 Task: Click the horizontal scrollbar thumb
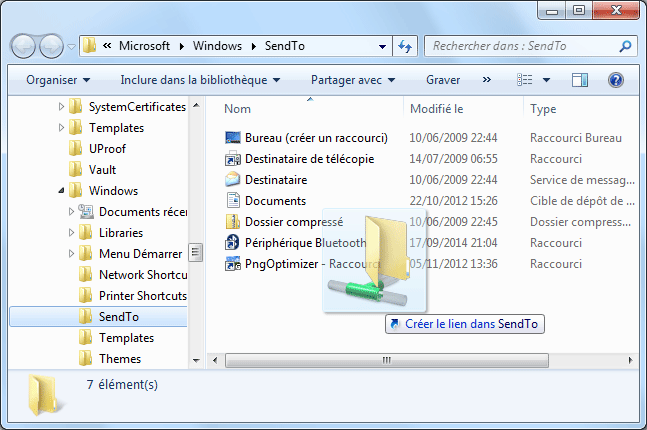387,360
